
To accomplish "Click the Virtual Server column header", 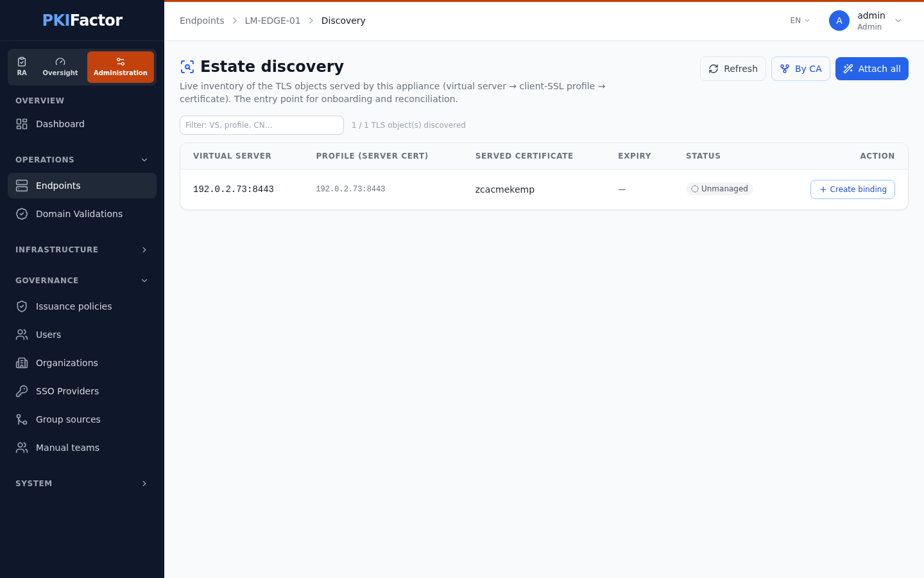I will pyautogui.click(x=232, y=156).
